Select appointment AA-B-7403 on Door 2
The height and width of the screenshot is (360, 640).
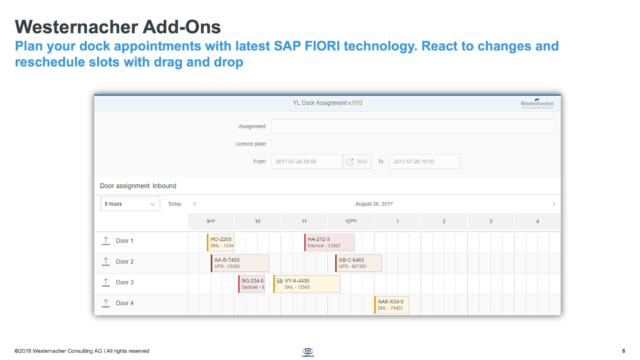click(240, 263)
